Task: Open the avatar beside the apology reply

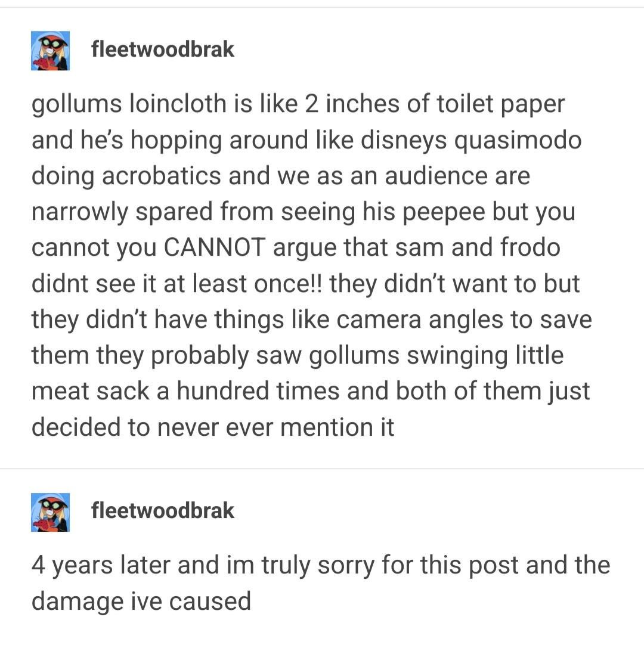Action: point(51,512)
